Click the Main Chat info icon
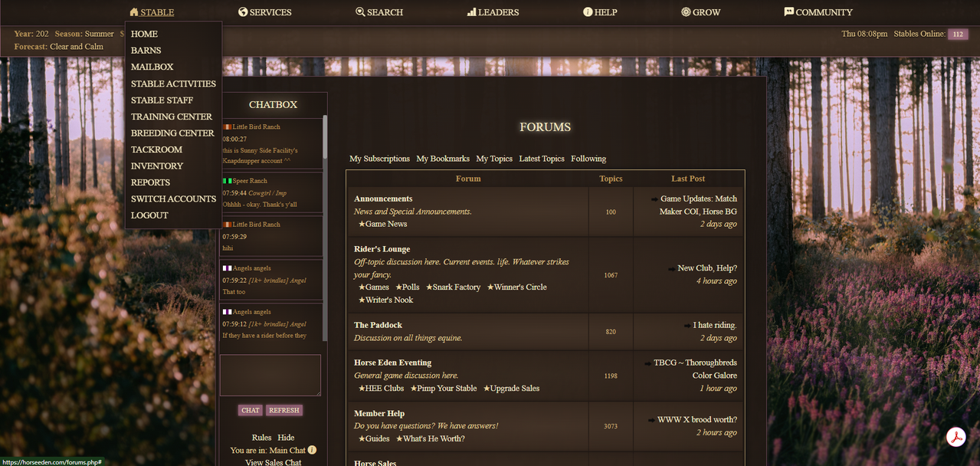 pyautogui.click(x=312, y=450)
